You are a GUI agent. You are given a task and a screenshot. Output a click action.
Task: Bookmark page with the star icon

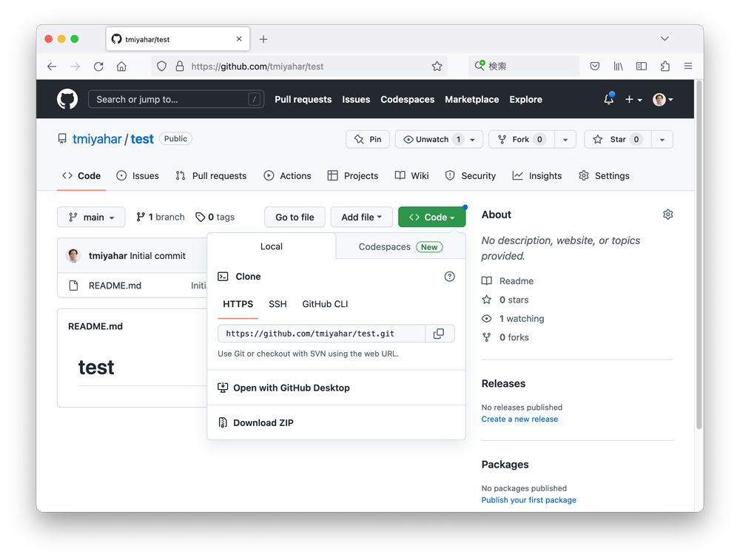pyautogui.click(x=437, y=67)
